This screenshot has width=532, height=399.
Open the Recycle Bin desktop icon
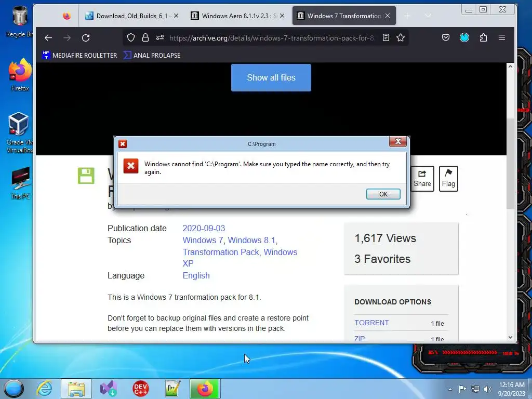pyautogui.click(x=19, y=22)
